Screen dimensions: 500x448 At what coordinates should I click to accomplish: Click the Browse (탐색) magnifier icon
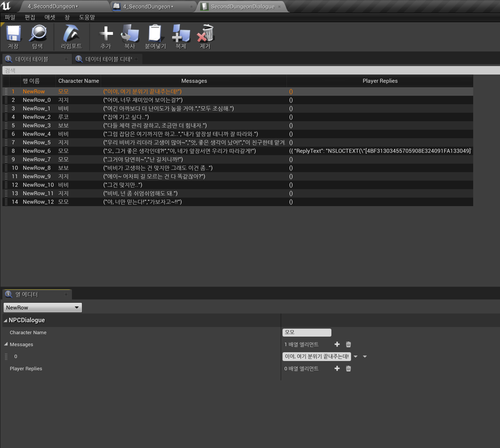38,34
